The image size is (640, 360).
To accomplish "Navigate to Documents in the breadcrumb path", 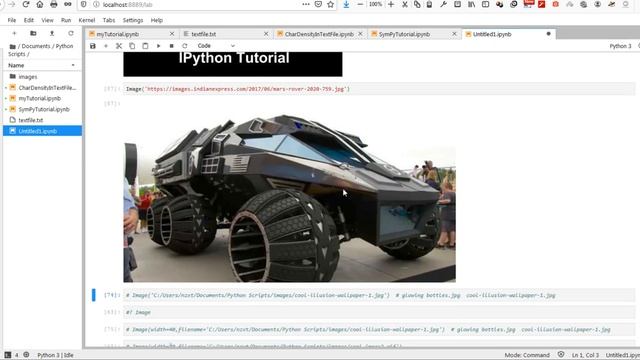I will click(36, 47).
